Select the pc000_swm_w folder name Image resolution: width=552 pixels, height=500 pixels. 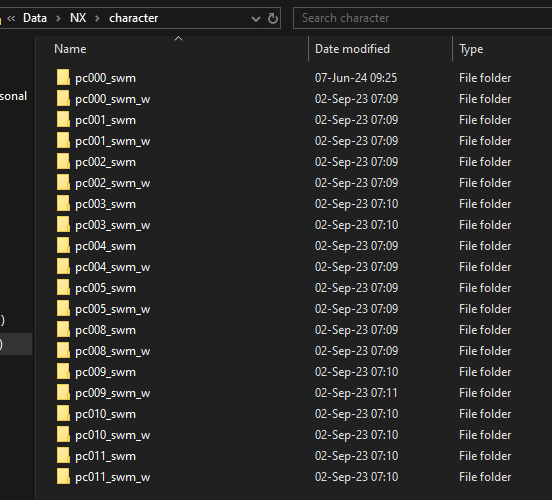click(113, 99)
